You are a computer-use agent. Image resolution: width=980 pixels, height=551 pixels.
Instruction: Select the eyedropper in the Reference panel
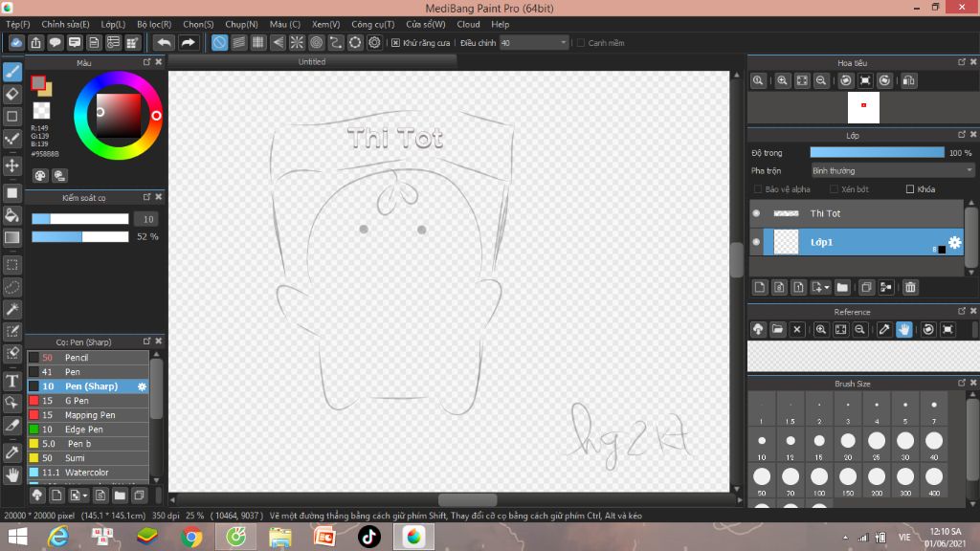pyautogui.click(x=883, y=329)
